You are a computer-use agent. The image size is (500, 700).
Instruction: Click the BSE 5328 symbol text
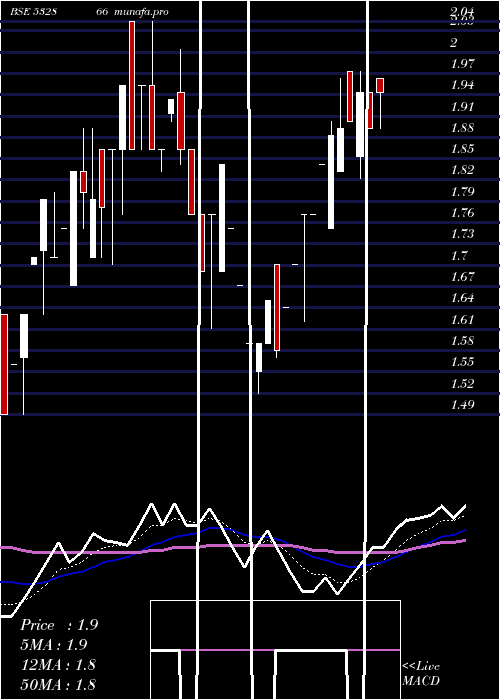pyautogui.click(x=33, y=12)
